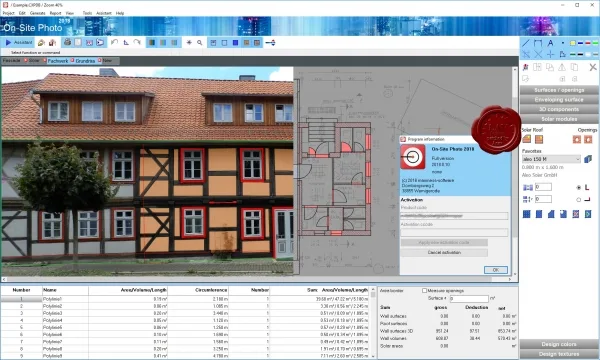
Task: Click the printer icon in the toolbar
Action: coord(67,42)
